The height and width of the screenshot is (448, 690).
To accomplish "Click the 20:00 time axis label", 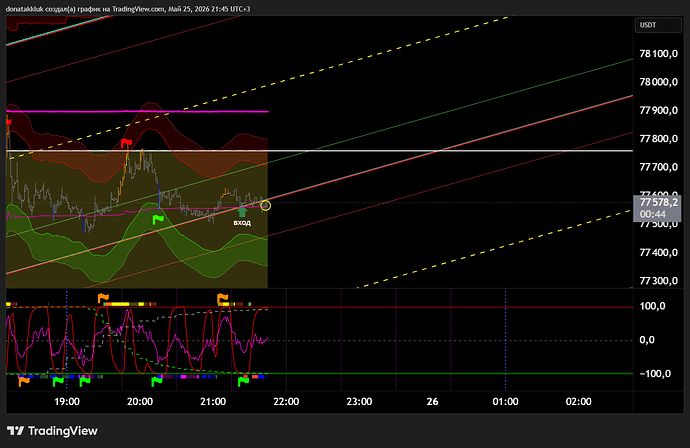I will tap(140, 401).
